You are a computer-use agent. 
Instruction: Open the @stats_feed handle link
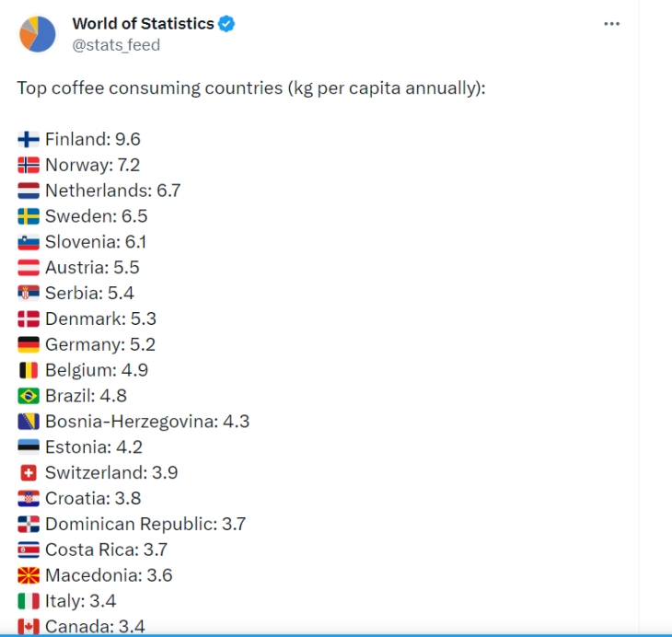coord(116,44)
